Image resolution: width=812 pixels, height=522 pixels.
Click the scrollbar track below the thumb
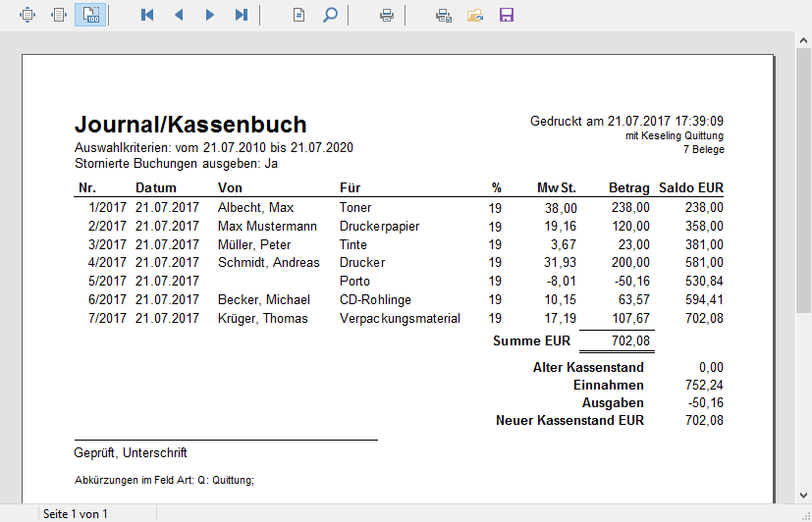803,412
